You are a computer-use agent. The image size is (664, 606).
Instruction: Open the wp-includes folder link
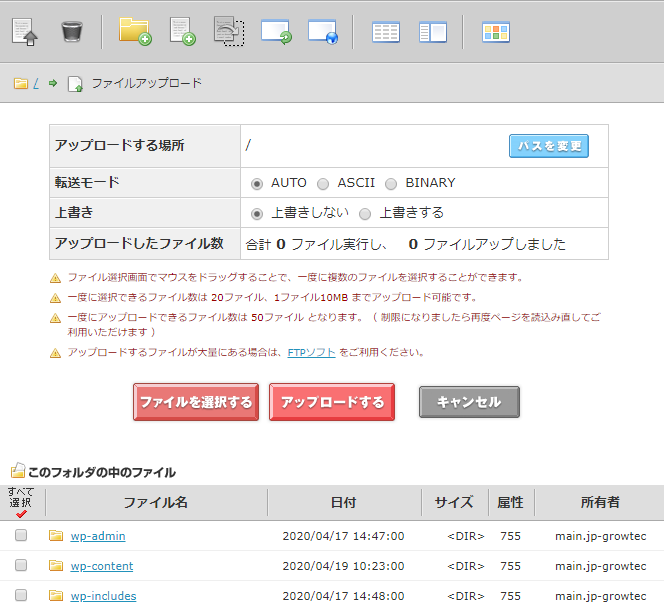[103, 596]
